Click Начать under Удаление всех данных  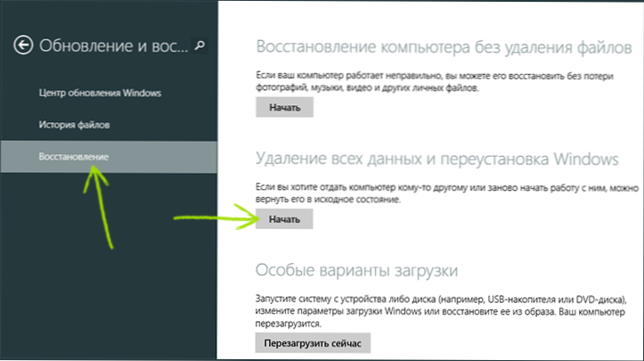pos(284,219)
